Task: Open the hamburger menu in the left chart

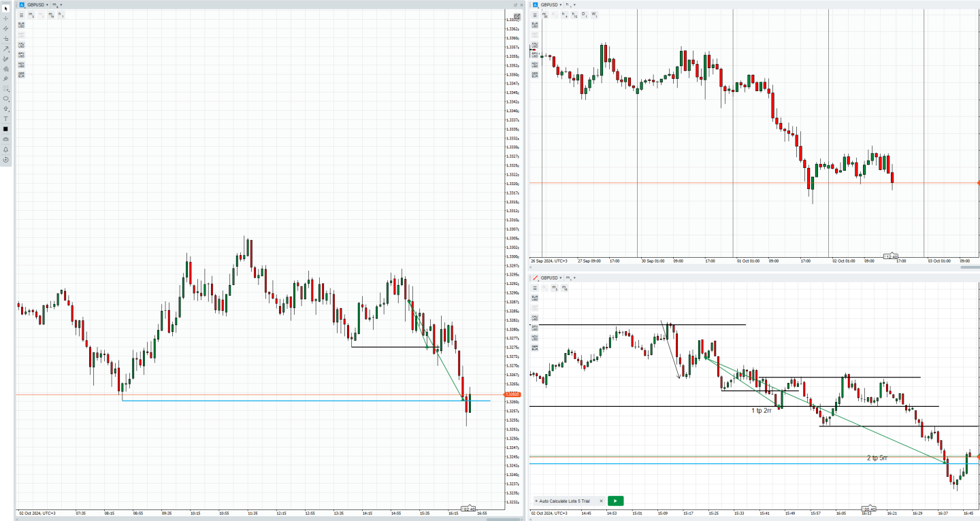Action: pyautogui.click(x=21, y=14)
